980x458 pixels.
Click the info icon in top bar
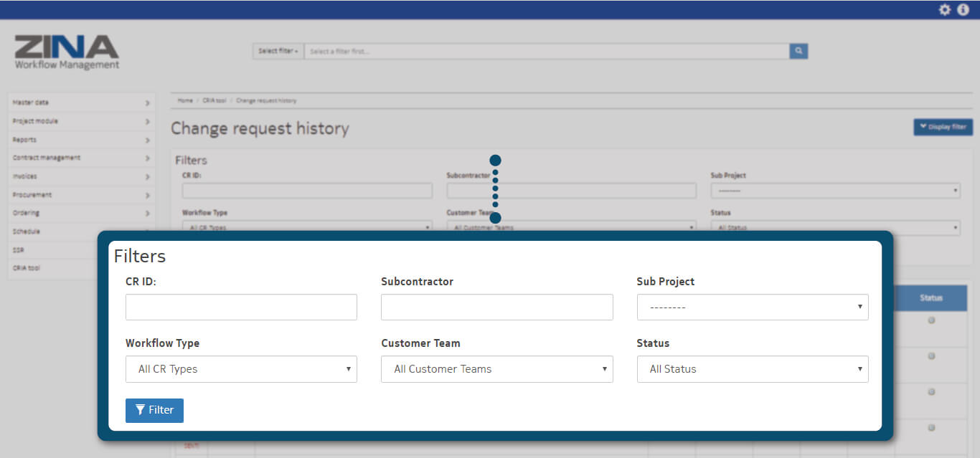(963, 10)
